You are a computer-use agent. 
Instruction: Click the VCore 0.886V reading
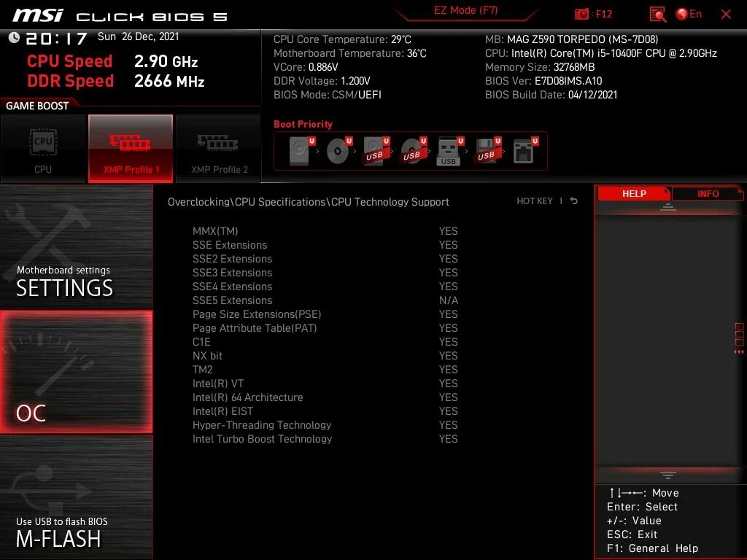pos(306,66)
